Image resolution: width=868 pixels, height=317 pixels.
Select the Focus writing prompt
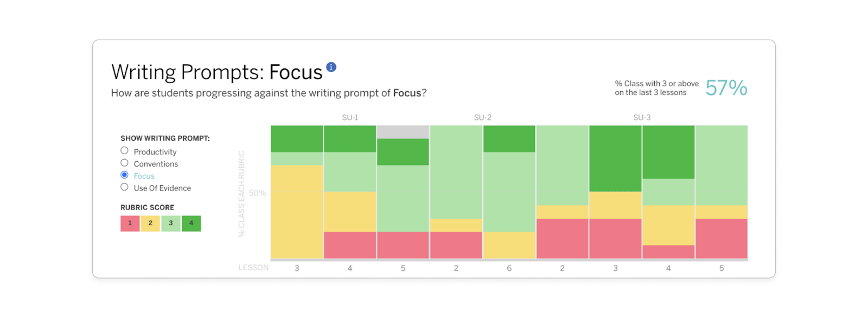click(124, 174)
